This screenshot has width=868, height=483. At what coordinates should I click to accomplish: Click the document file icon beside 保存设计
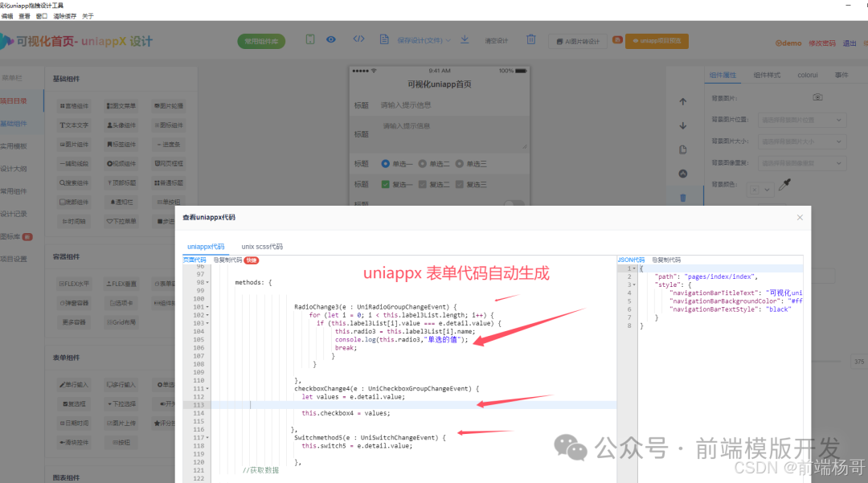384,39
